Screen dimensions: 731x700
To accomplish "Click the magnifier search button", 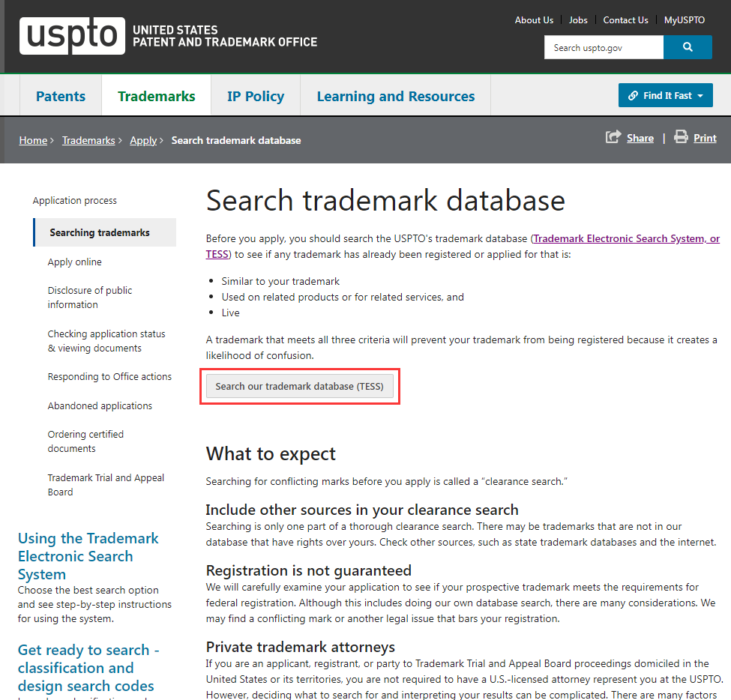I will tap(688, 47).
